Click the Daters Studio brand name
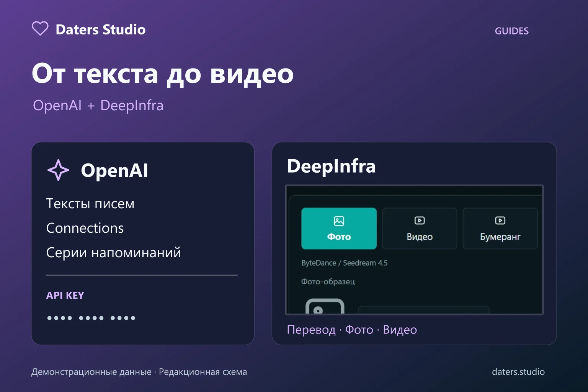The height and width of the screenshot is (392, 588). point(101,29)
